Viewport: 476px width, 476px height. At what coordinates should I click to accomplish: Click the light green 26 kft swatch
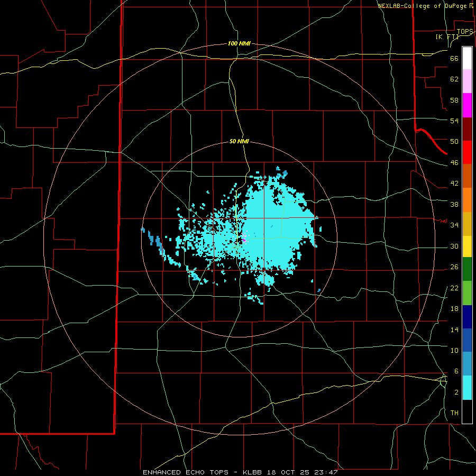467,293
